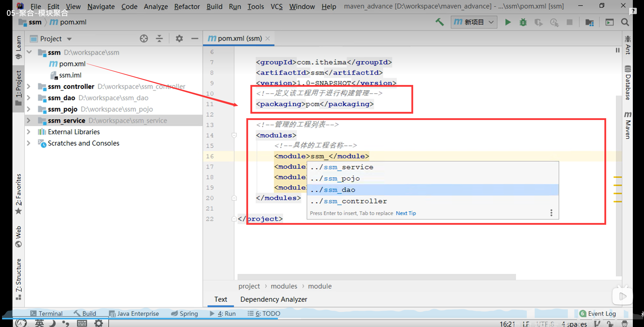644x327 pixels.
Task: Click the Build project hammer icon
Action: click(440, 22)
